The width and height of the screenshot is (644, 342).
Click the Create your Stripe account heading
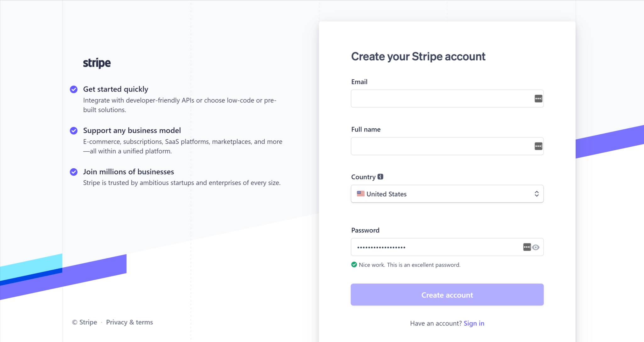click(x=418, y=56)
